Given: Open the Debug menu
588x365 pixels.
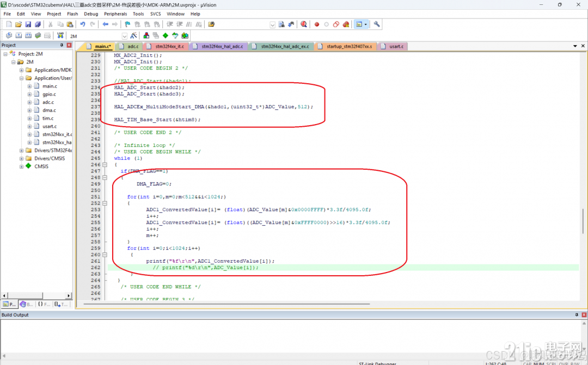Looking at the screenshot, I should pos(91,14).
